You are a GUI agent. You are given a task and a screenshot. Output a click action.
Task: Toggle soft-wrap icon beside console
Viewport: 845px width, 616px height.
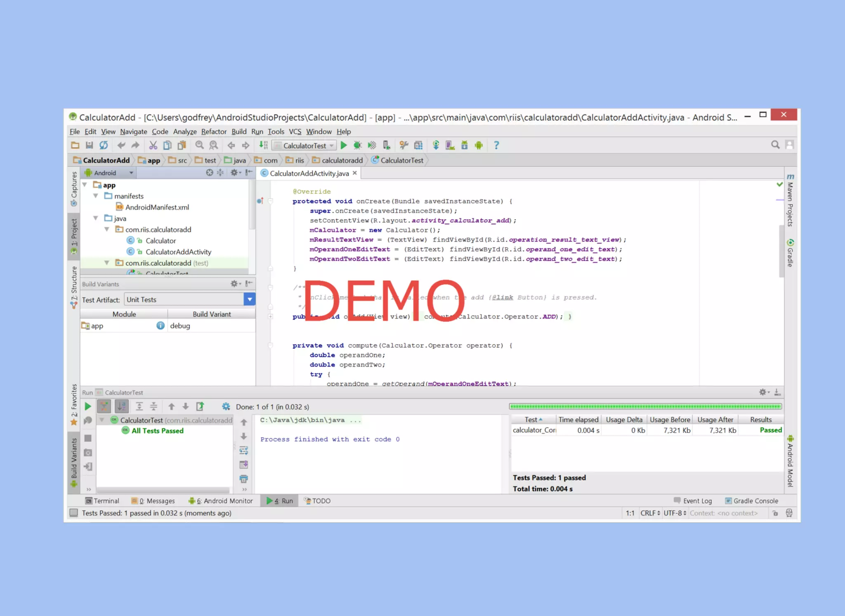[x=244, y=451]
